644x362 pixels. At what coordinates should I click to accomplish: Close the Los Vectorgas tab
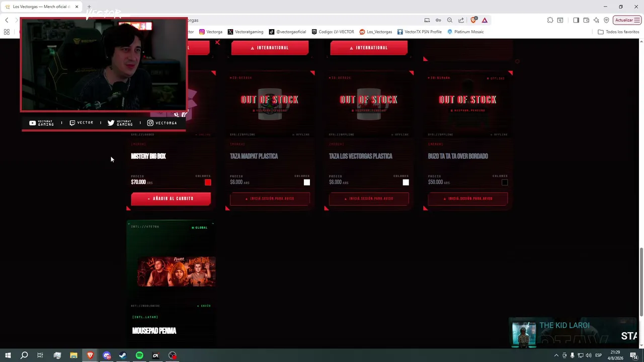76,7
